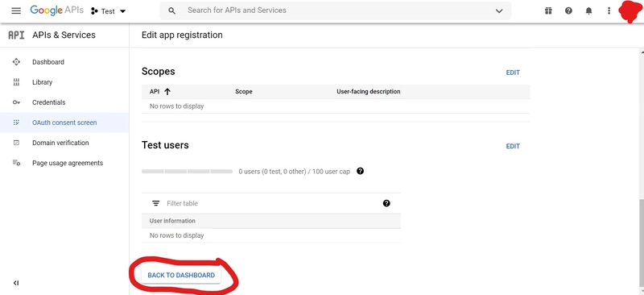Open the three-dot settings menu
Screen dimensions: 644x295
coord(609,11)
